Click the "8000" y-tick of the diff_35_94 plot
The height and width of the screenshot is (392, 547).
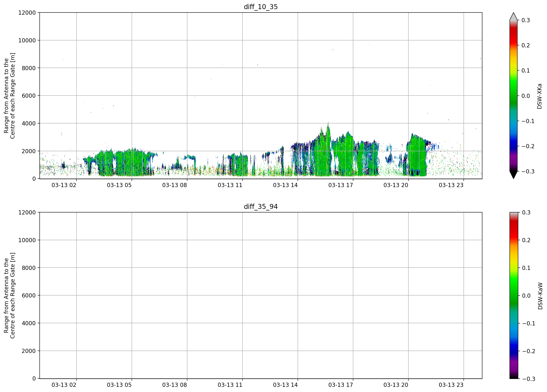pos(29,268)
